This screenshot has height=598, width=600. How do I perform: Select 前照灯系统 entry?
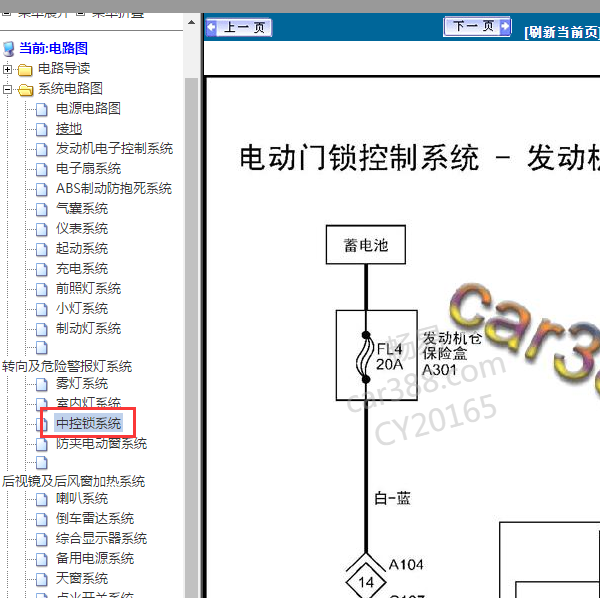88,288
